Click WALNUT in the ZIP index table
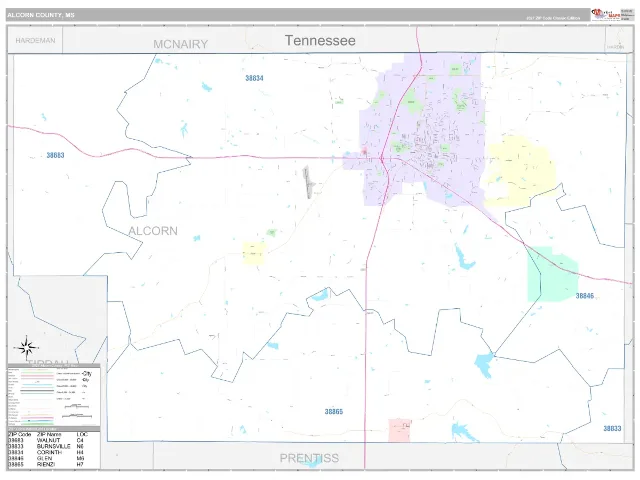 point(48,440)
